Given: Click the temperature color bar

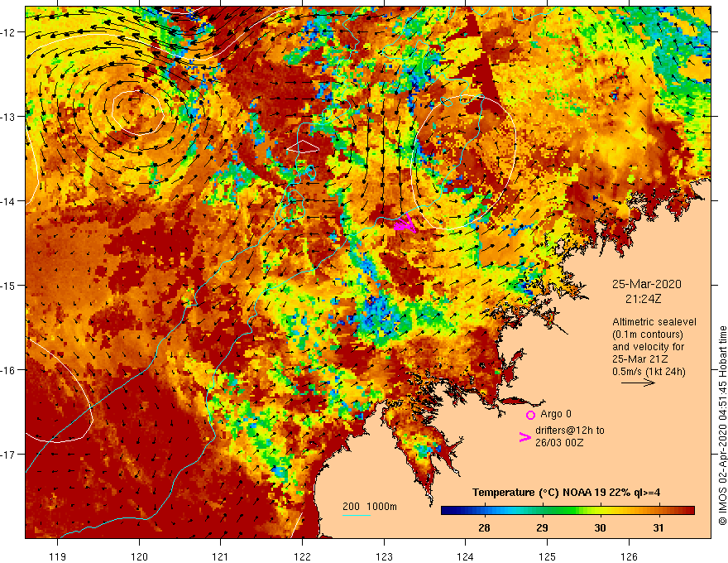Looking at the screenshot, I should tap(568, 511).
